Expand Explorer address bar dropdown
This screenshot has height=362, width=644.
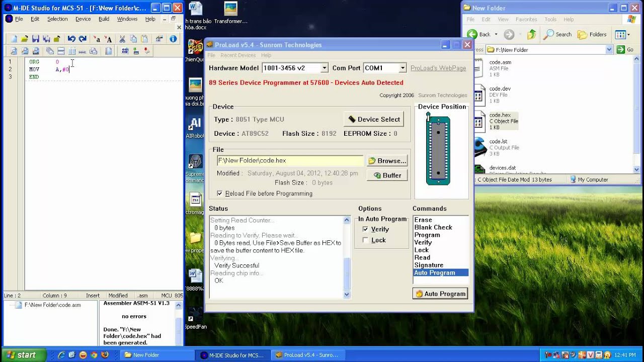(x=609, y=50)
